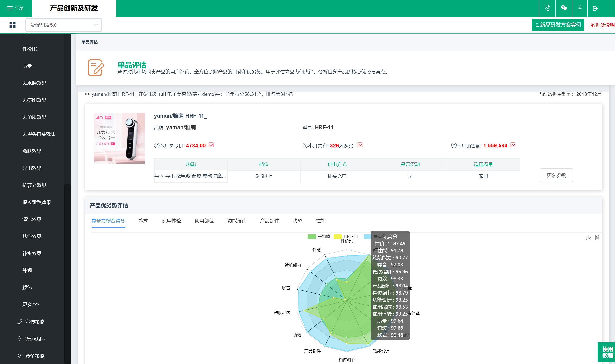The height and width of the screenshot is (364, 615).
Task: Download the radar chart image
Action: pyautogui.click(x=588, y=238)
